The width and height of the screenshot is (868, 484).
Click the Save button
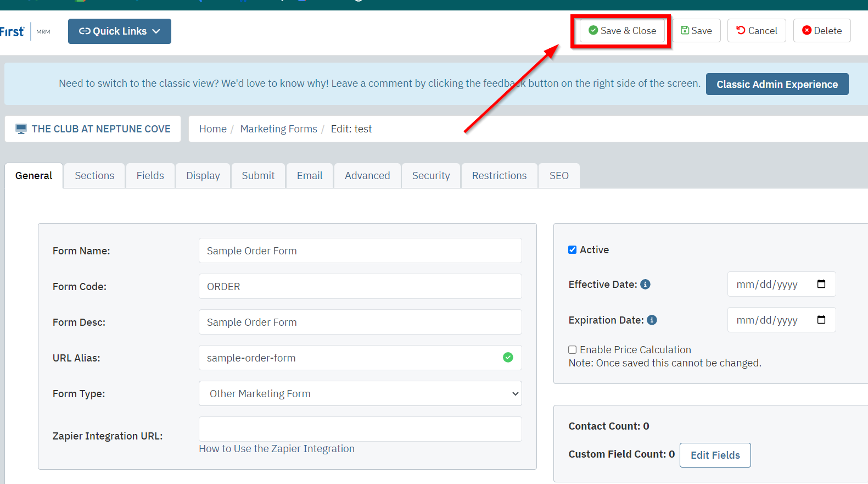tap(696, 31)
